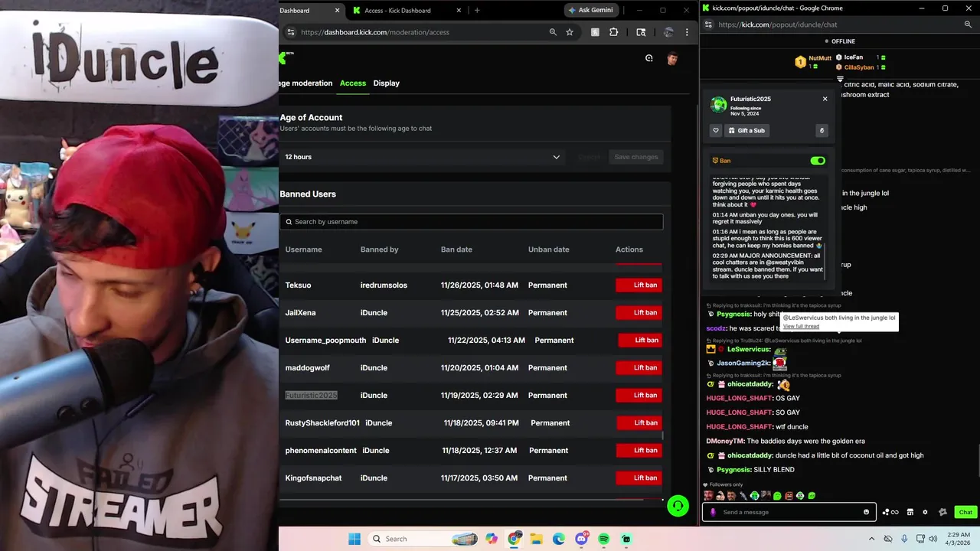
Task: Click Save changes button
Action: [636, 157]
